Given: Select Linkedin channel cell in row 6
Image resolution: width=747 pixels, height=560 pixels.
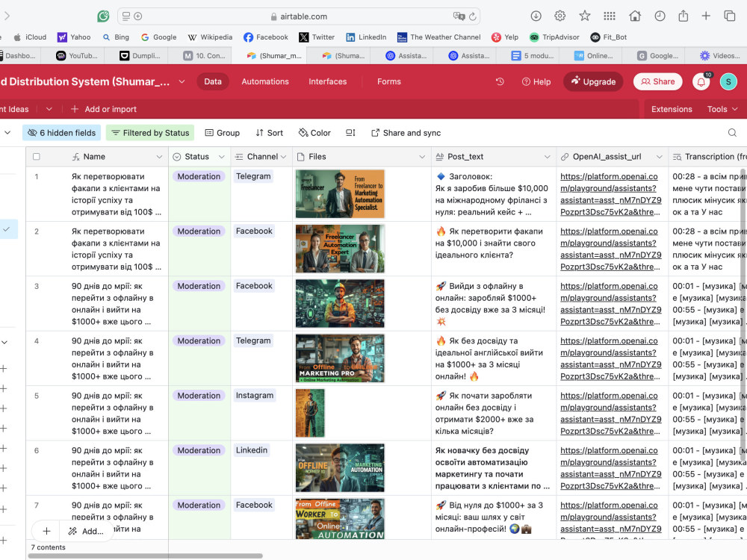Looking at the screenshot, I should click(x=252, y=450).
